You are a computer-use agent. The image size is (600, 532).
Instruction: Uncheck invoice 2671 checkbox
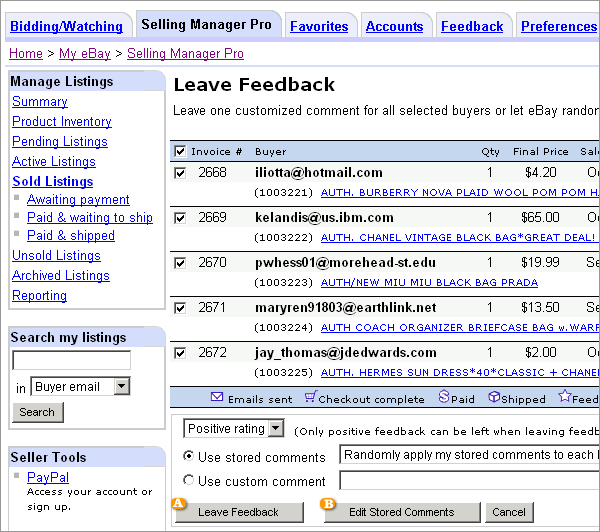(180, 308)
